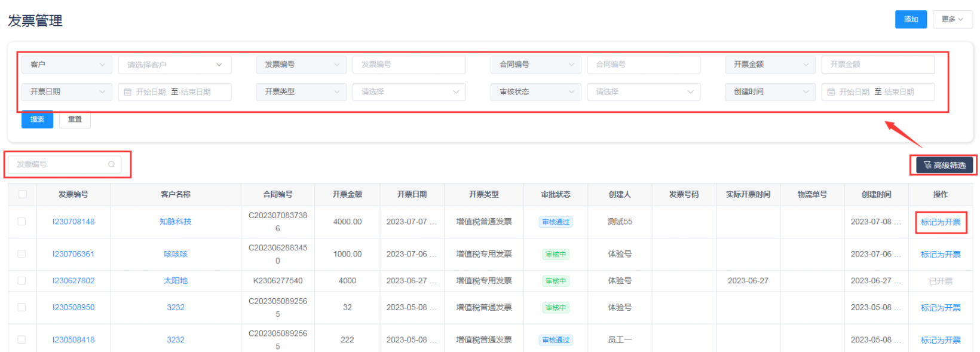
Task: Click calendar icon in 创建时间 date range
Action: [x=831, y=92]
